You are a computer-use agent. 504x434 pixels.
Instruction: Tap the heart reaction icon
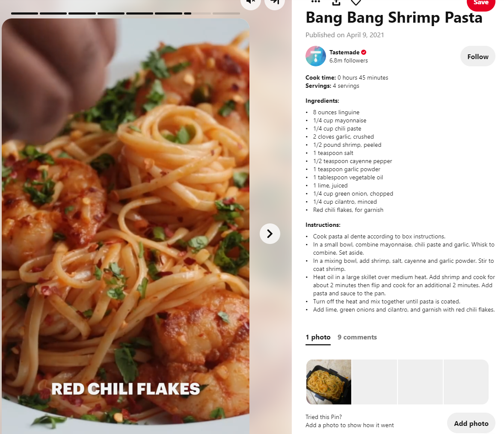pos(356,3)
